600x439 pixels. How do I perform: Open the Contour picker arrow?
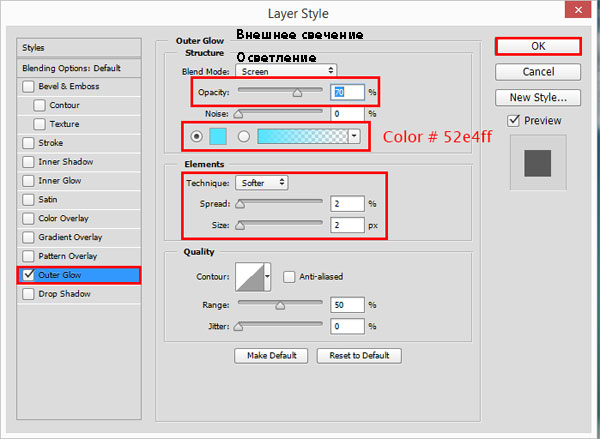(267, 276)
